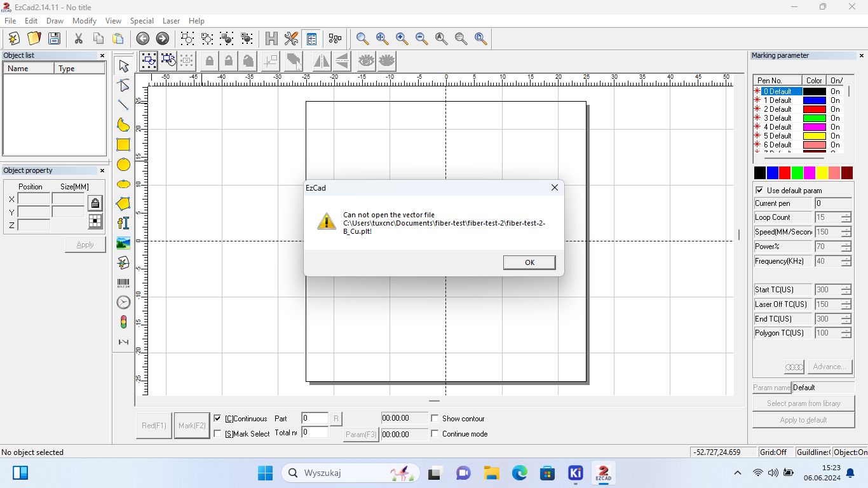This screenshot has height=488, width=868.
Task: Select the Bitmap image import tool
Action: point(123,243)
